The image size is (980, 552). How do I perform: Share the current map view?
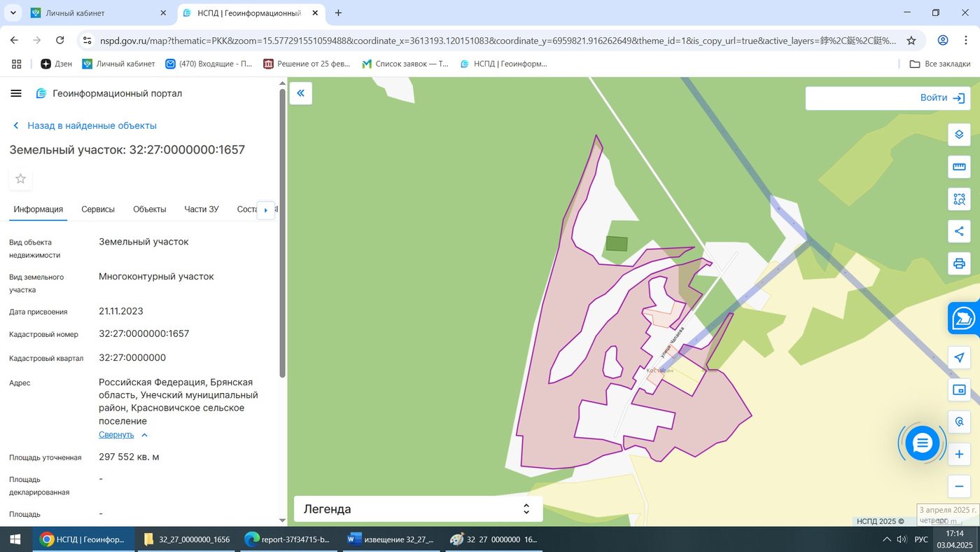click(959, 231)
